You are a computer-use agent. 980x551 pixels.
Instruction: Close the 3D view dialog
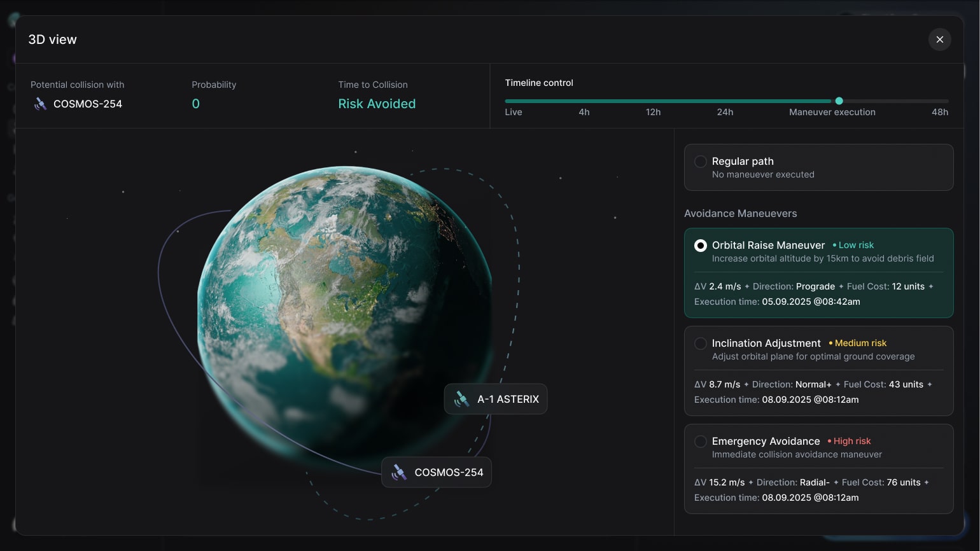point(940,39)
